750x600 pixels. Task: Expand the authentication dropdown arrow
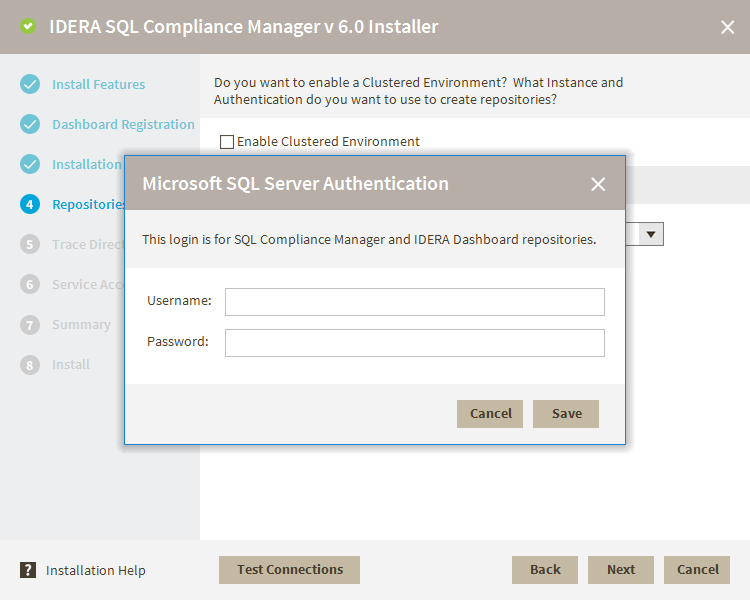point(651,234)
